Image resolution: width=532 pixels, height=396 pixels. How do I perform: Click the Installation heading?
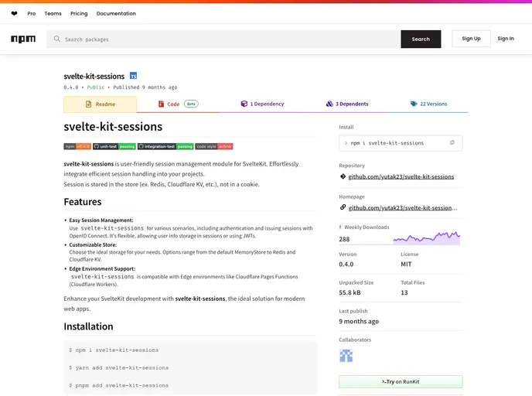point(89,326)
